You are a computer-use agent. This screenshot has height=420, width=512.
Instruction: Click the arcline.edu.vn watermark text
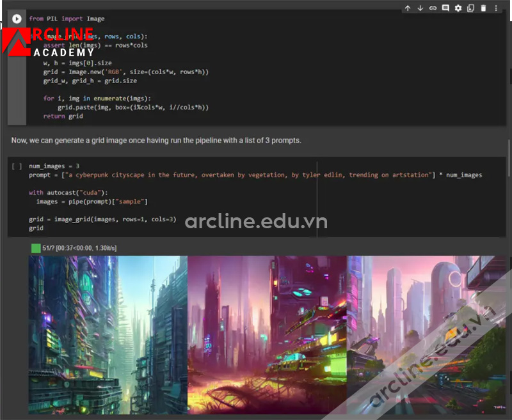256,222
